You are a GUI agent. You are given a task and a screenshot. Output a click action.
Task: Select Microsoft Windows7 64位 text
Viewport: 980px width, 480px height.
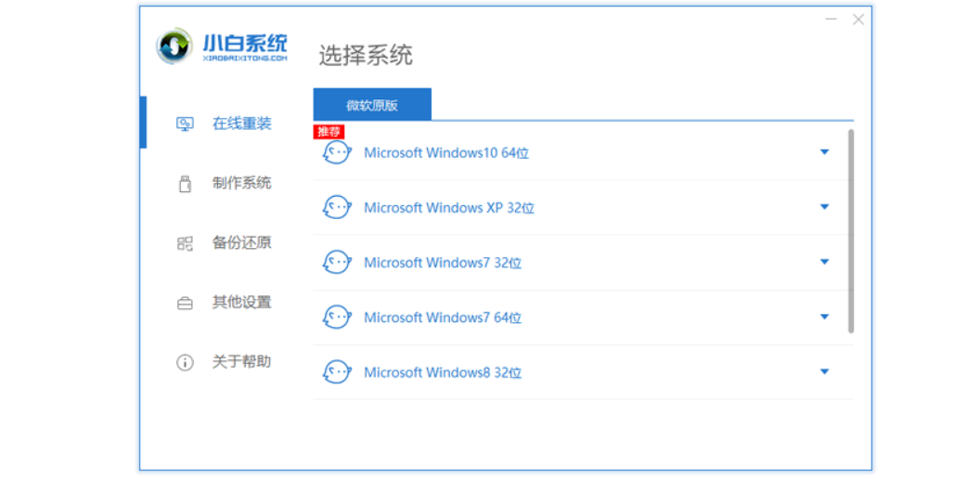tap(442, 318)
